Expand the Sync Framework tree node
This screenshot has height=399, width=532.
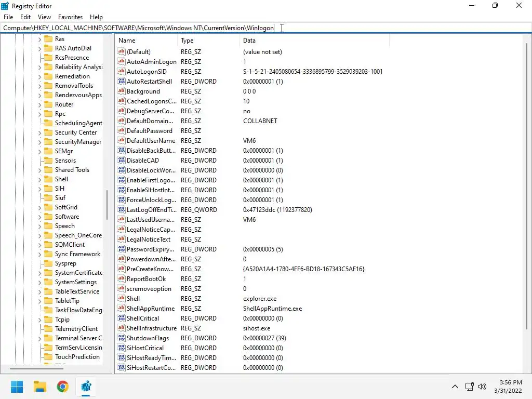click(x=39, y=254)
